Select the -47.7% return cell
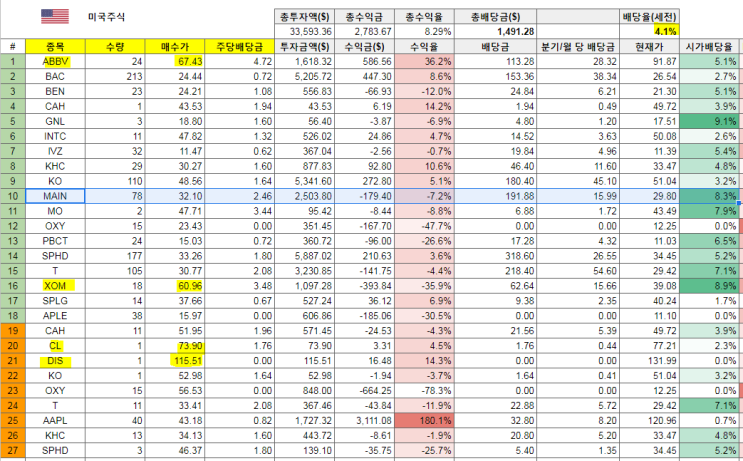 click(424, 226)
